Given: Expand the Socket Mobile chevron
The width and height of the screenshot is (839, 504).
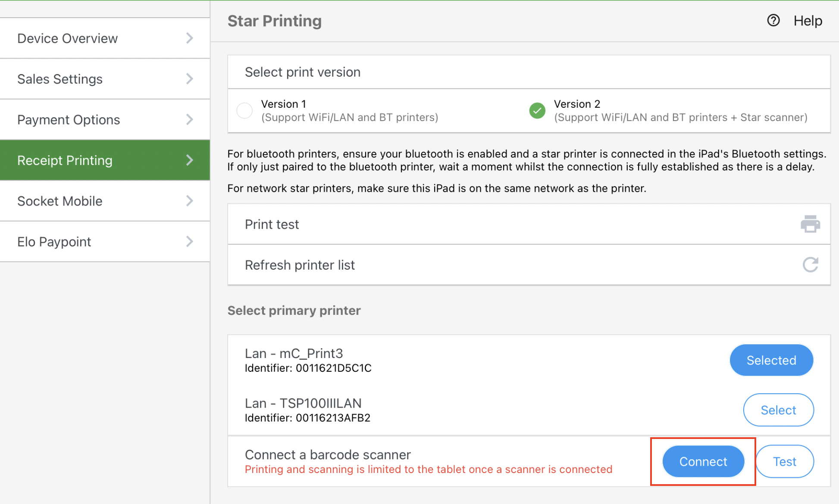Looking at the screenshot, I should click(x=190, y=200).
